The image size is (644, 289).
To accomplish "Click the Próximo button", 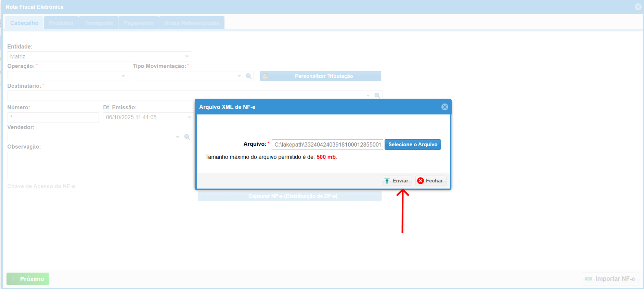I will (28, 279).
